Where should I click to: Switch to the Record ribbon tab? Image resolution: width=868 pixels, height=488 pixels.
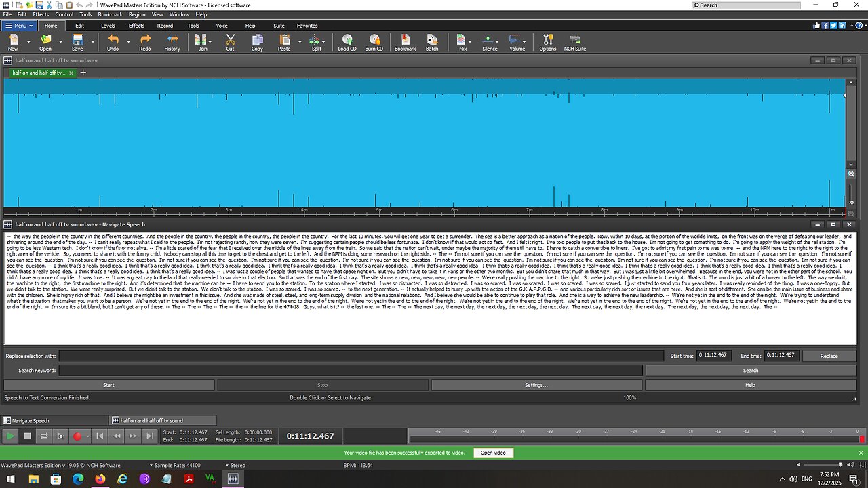coord(165,26)
